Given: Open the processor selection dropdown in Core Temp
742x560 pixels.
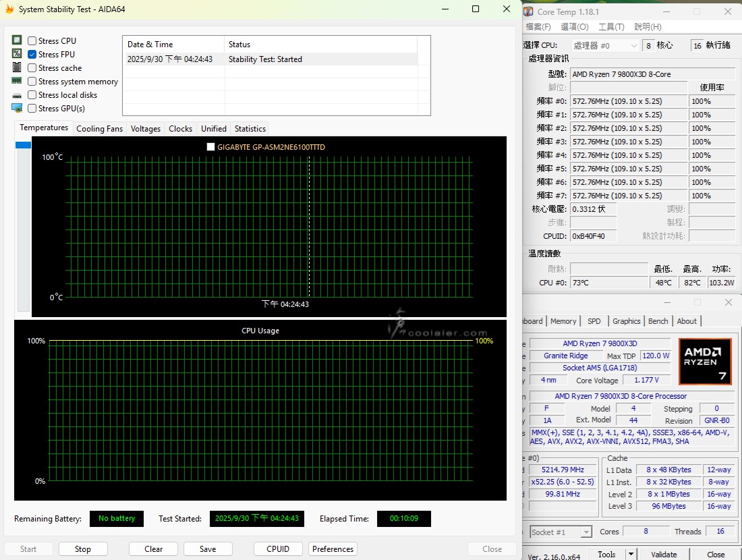Looking at the screenshot, I should click(605, 45).
